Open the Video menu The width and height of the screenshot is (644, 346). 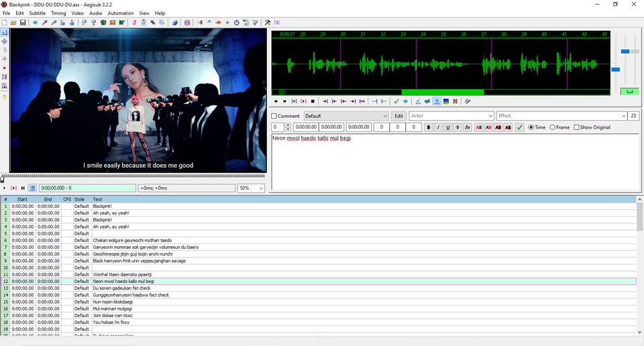77,13
